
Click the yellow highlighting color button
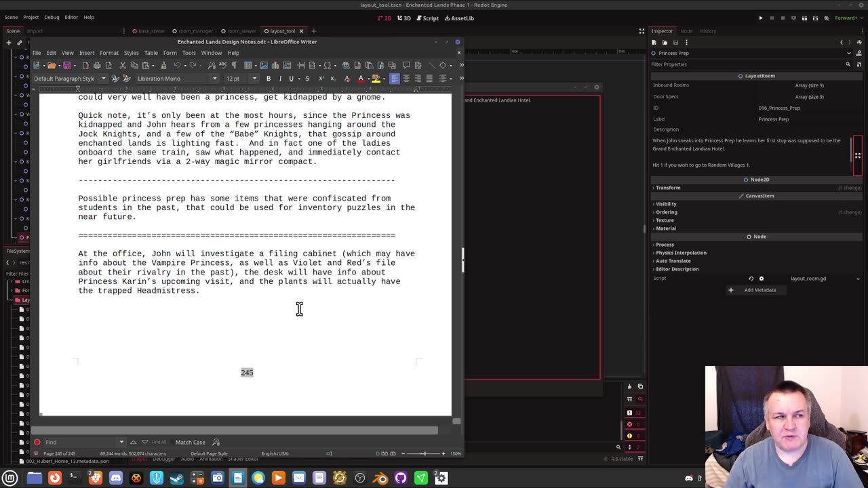pyautogui.click(x=376, y=79)
